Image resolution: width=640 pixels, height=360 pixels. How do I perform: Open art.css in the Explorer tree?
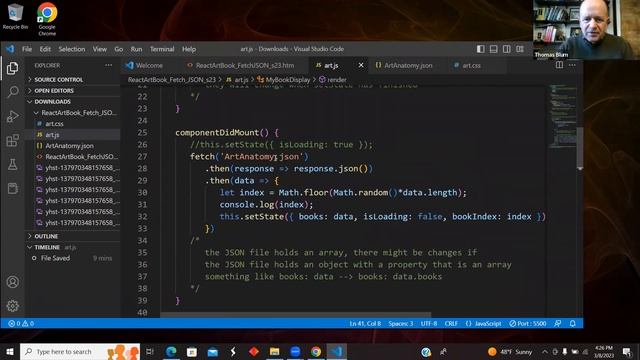[73, 124]
